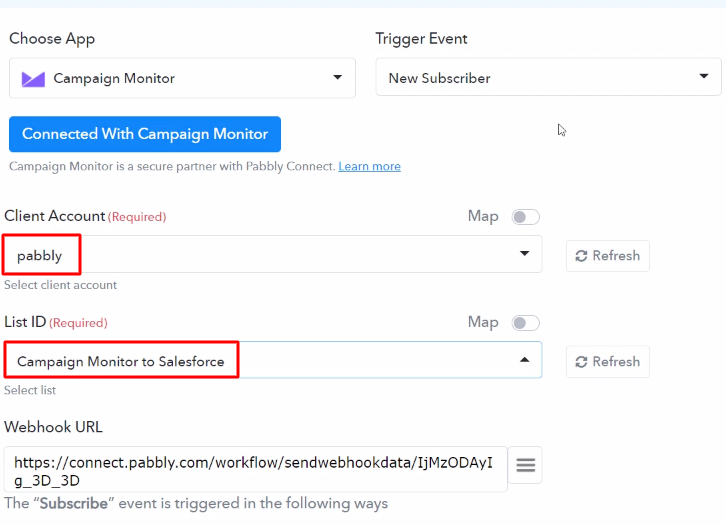Viewport: 726px width, 525px height.
Task: Click Refresh next to List ID
Action: click(607, 362)
